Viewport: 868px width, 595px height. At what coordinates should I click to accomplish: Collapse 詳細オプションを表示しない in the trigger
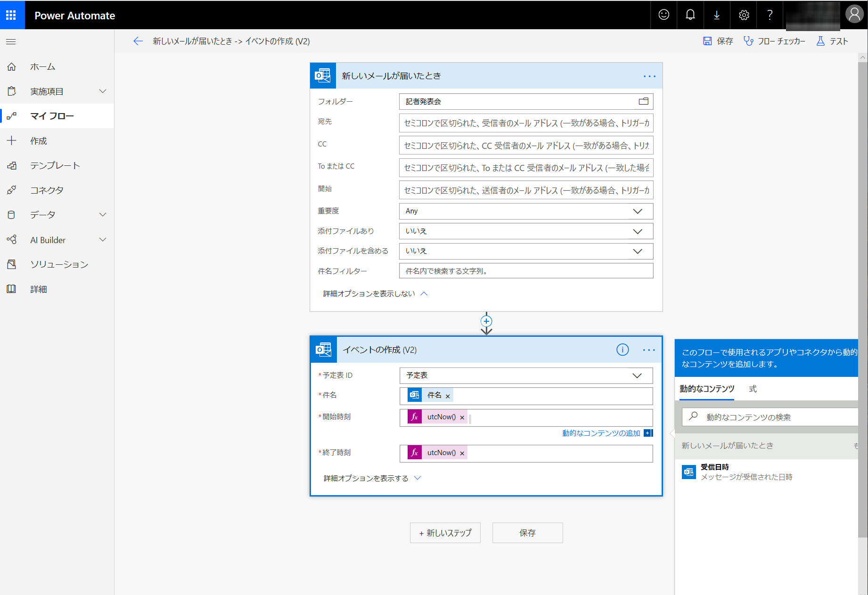click(376, 293)
